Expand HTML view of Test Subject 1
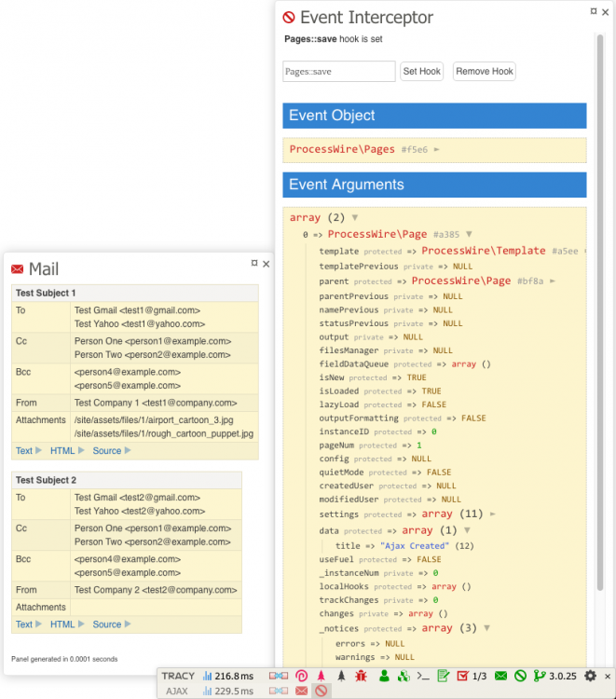616x699 pixels. [67, 451]
